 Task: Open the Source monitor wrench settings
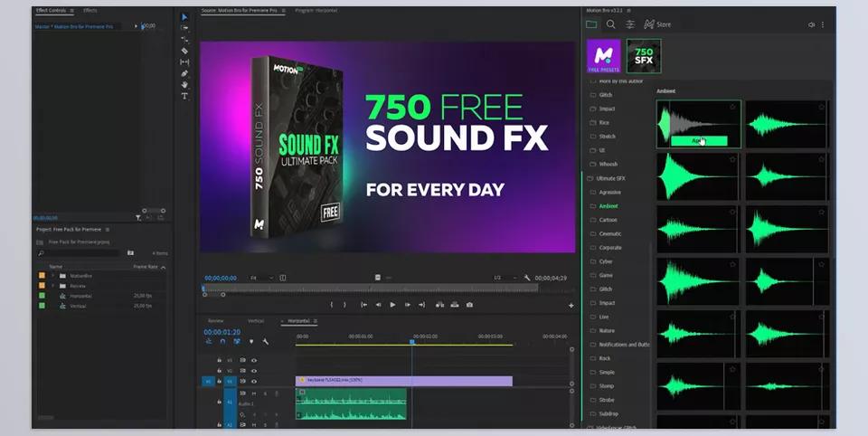click(527, 278)
